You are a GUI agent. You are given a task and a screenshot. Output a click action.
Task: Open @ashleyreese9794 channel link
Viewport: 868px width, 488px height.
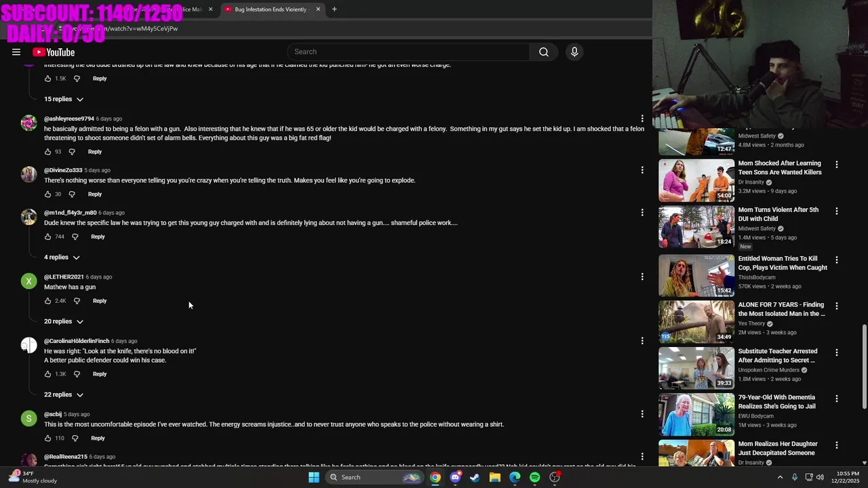pos(69,119)
